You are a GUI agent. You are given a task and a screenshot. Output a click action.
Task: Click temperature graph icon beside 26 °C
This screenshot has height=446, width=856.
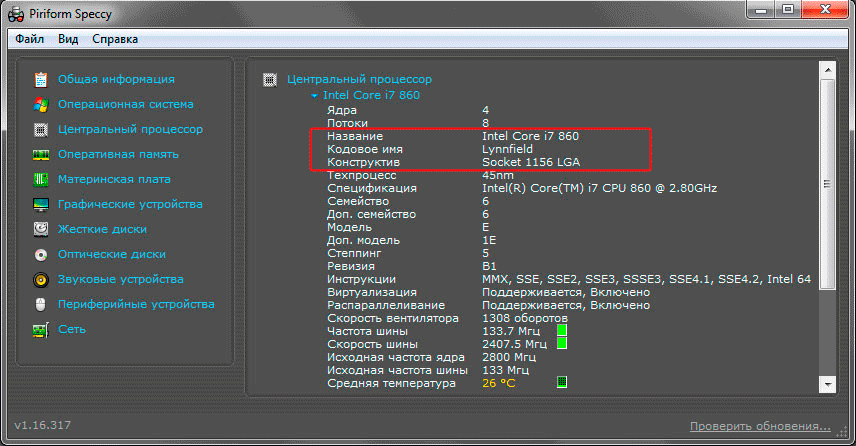click(562, 382)
